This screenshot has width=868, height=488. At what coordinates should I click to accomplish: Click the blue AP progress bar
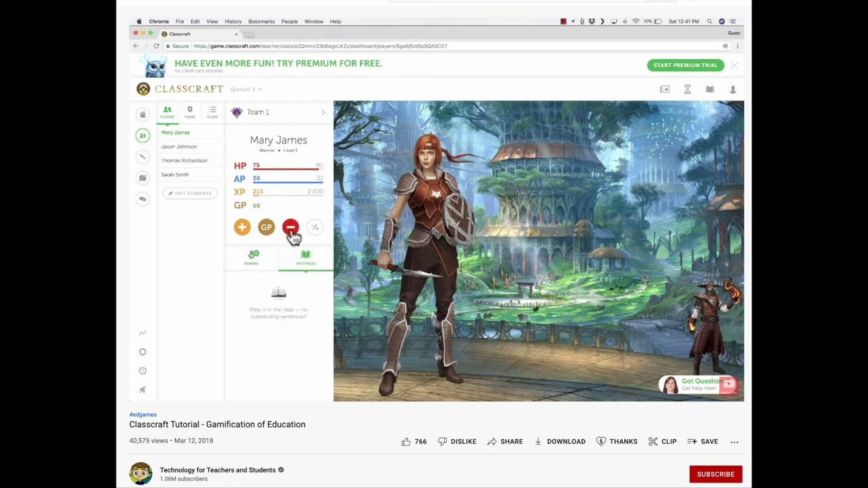coord(288,182)
